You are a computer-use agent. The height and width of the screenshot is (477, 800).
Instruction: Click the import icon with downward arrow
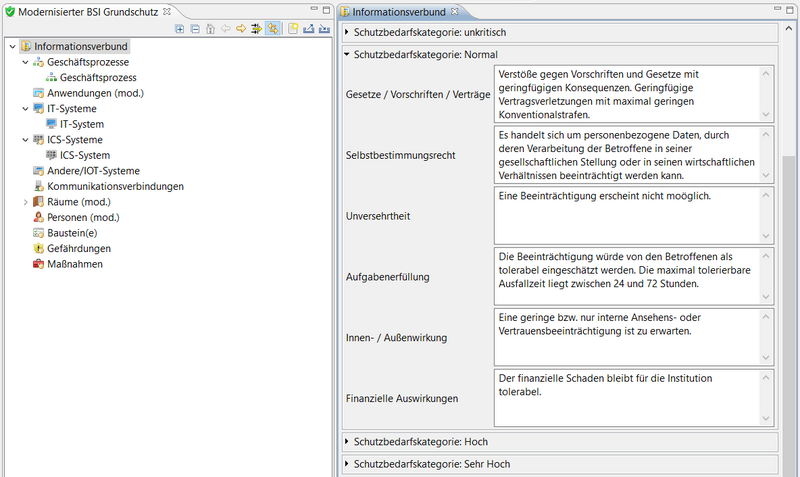coord(324,29)
